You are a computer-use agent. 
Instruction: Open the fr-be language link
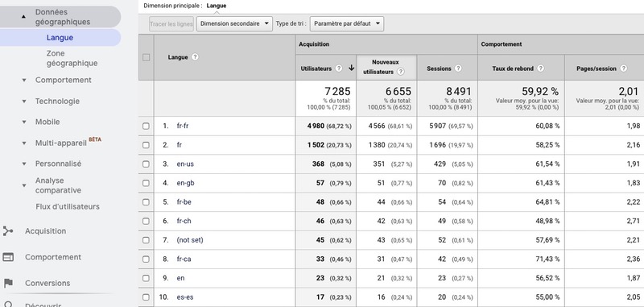click(x=184, y=202)
